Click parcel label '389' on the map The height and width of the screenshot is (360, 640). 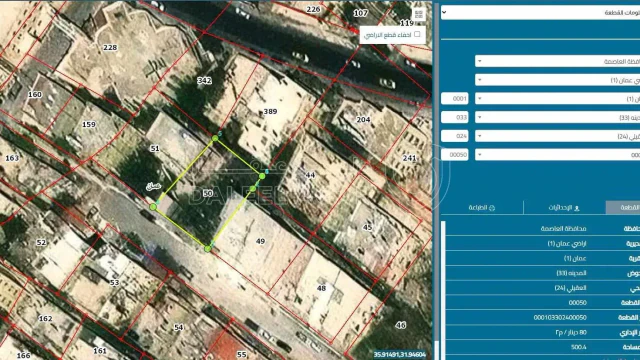click(270, 111)
